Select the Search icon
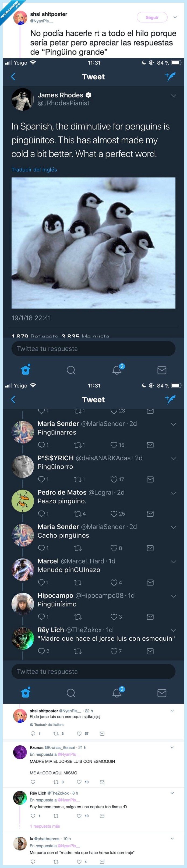 click(71, 370)
